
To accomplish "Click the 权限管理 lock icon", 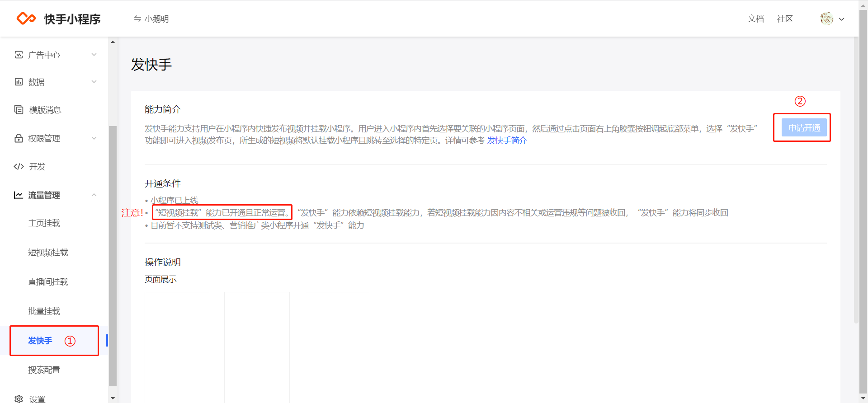I will (19, 138).
